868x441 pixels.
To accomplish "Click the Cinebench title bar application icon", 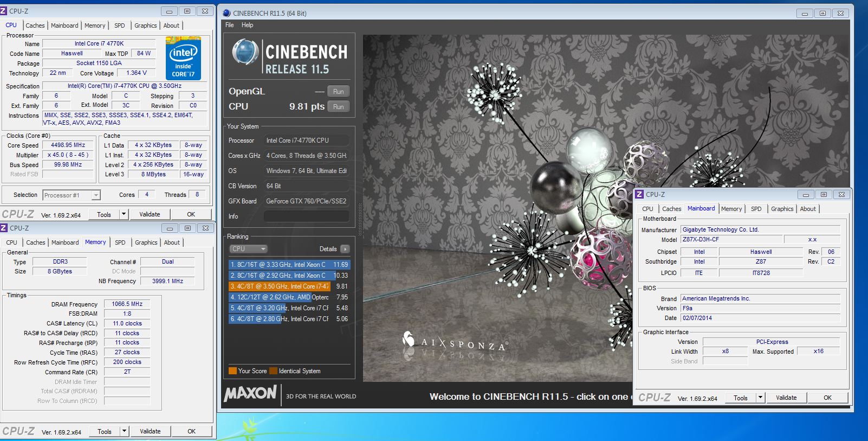I will (x=227, y=13).
